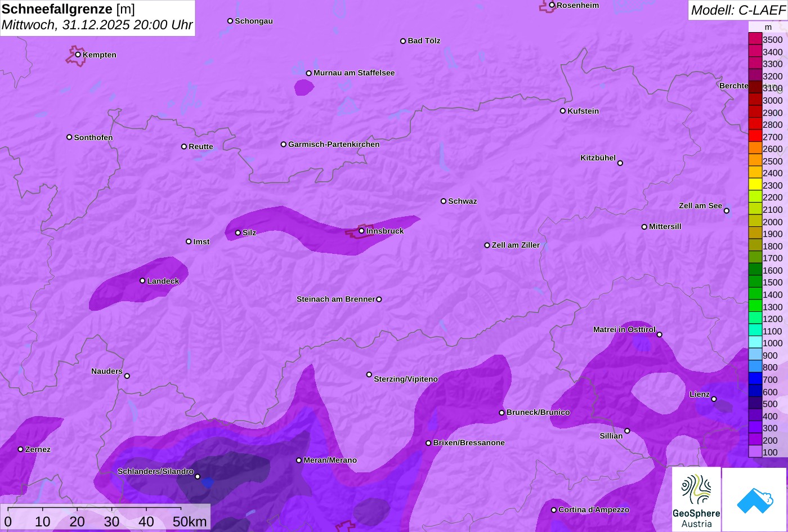
Task: Click the GeoSphere Austria logo
Action: click(696, 499)
